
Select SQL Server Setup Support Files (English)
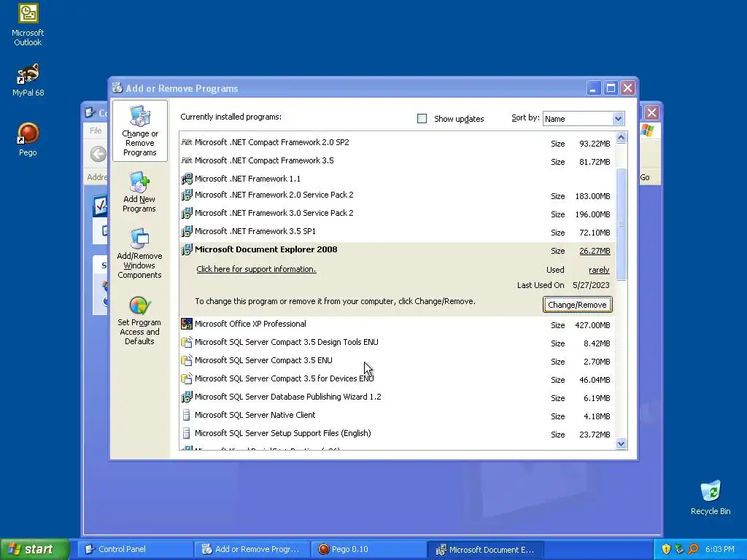397,433
